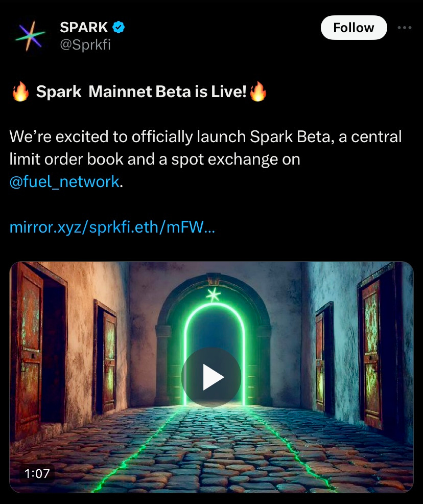423x504 pixels.
Task: Open the @fuel_network mention
Action: point(64,182)
